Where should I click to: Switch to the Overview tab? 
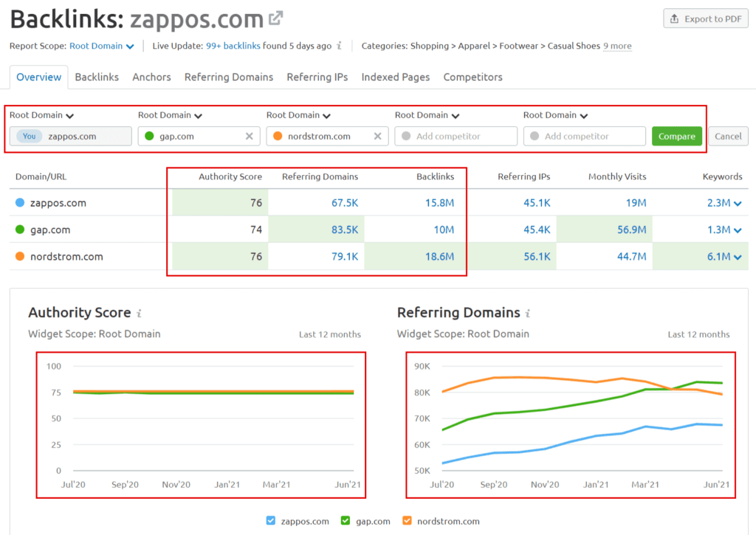(x=38, y=77)
